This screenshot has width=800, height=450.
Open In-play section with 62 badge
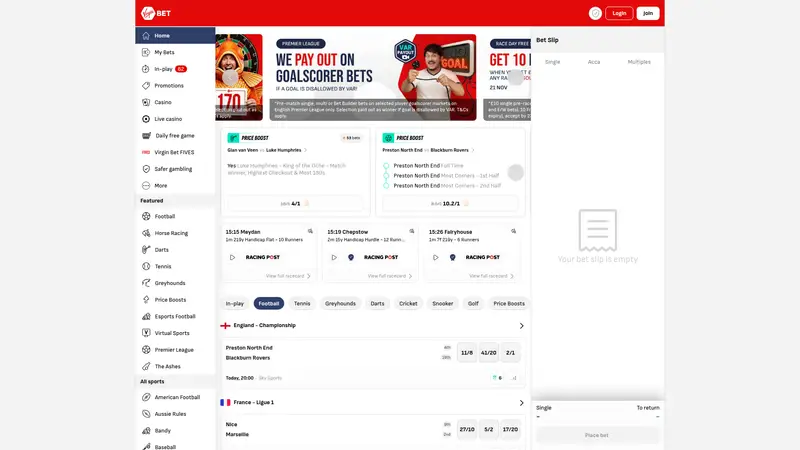[x=175, y=69]
